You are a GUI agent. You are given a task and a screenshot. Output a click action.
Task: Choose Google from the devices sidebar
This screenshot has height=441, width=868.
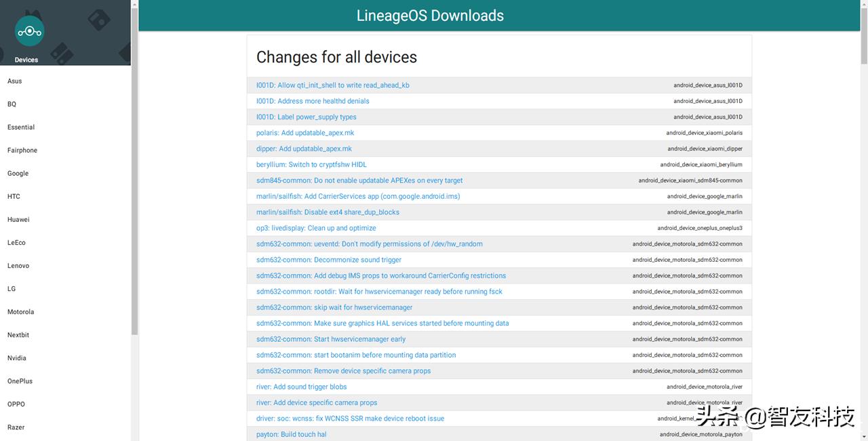tap(18, 174)
